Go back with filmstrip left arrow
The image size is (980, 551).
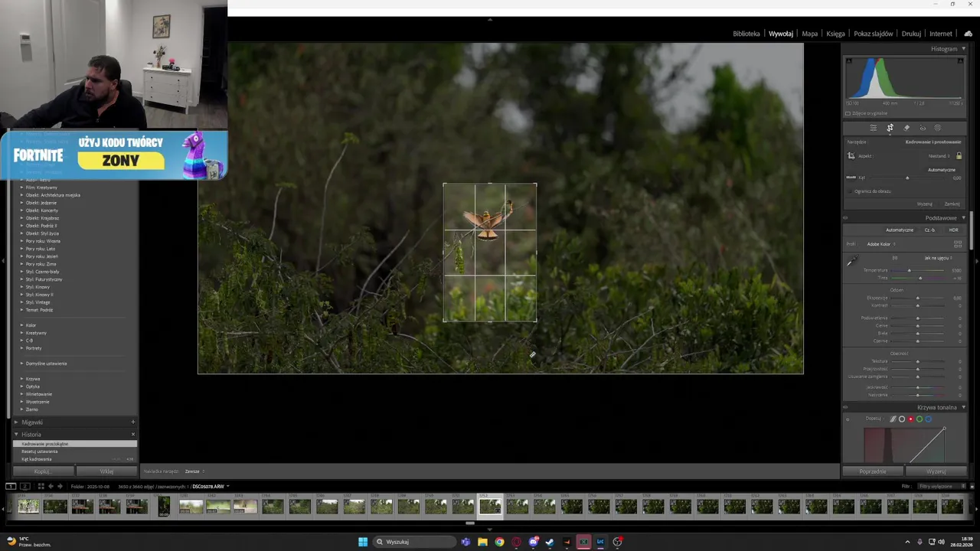51,487
